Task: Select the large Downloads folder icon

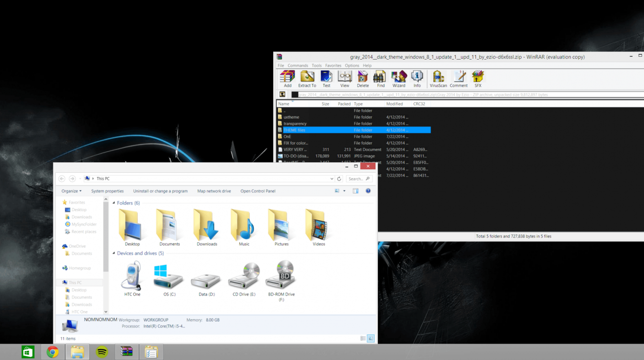Action: pyautogui.click(x=207, y=228)
